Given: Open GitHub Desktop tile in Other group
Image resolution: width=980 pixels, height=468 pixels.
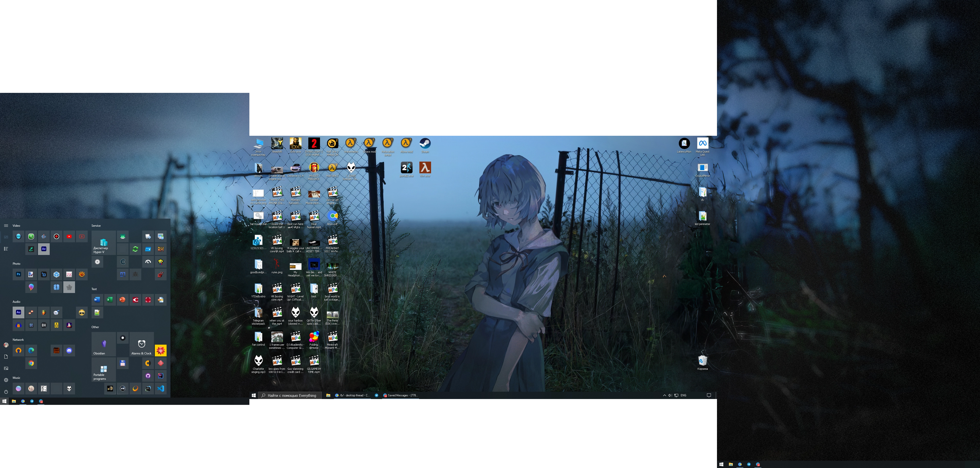Looking at the screenshot, I should (148, 376).
